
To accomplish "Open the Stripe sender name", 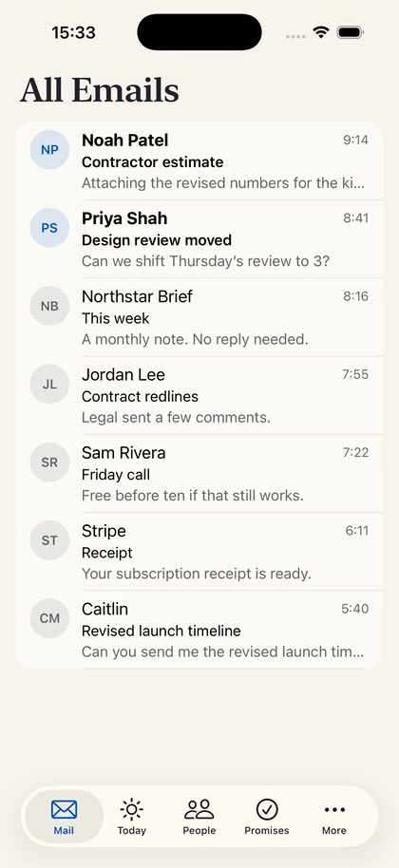I will 104,531.
